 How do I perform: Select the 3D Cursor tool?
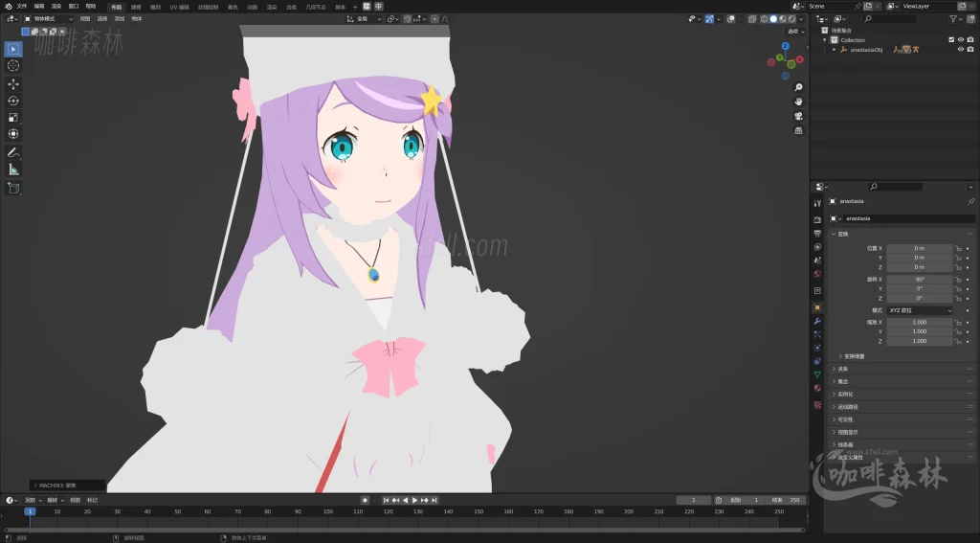[x=13, y=66]
